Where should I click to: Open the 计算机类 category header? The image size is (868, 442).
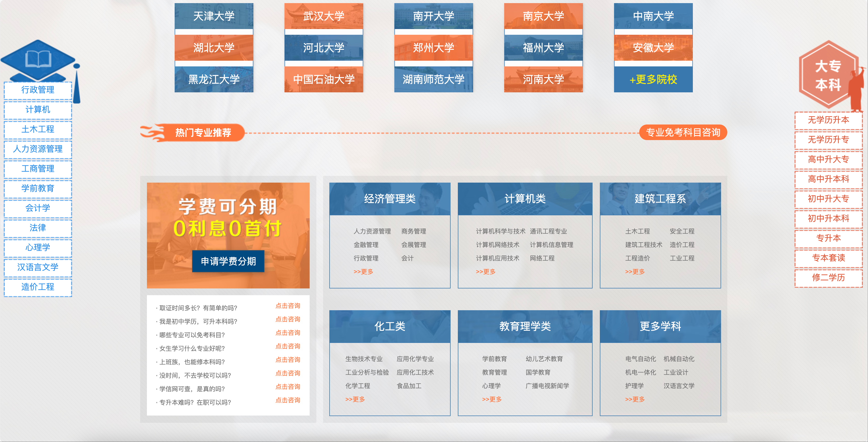point(525,199)
